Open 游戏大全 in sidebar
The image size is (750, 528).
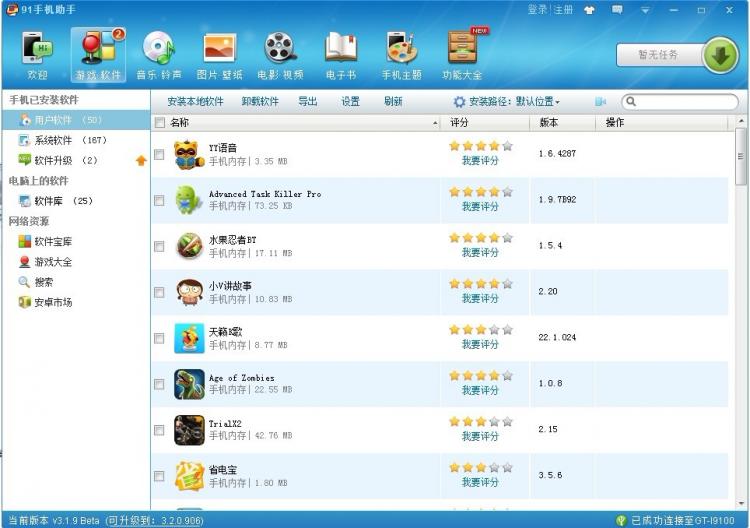[x=76, y=262]
